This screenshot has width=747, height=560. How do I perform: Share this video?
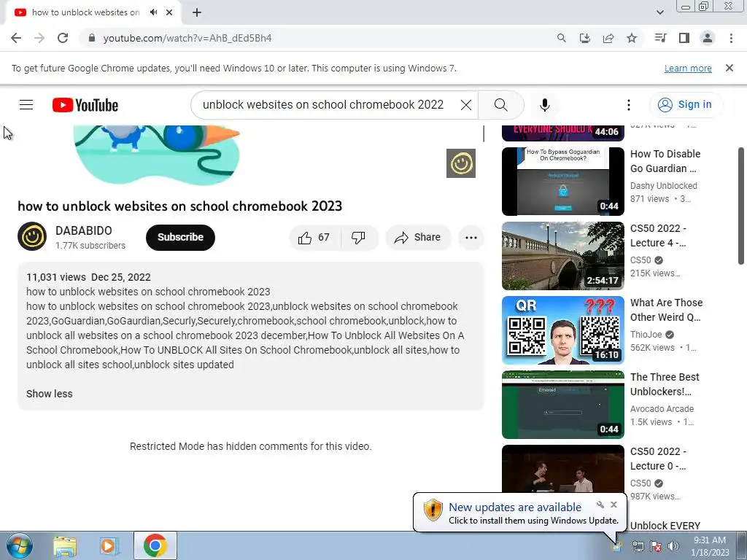pyautogui.click(x=418, y=237)
